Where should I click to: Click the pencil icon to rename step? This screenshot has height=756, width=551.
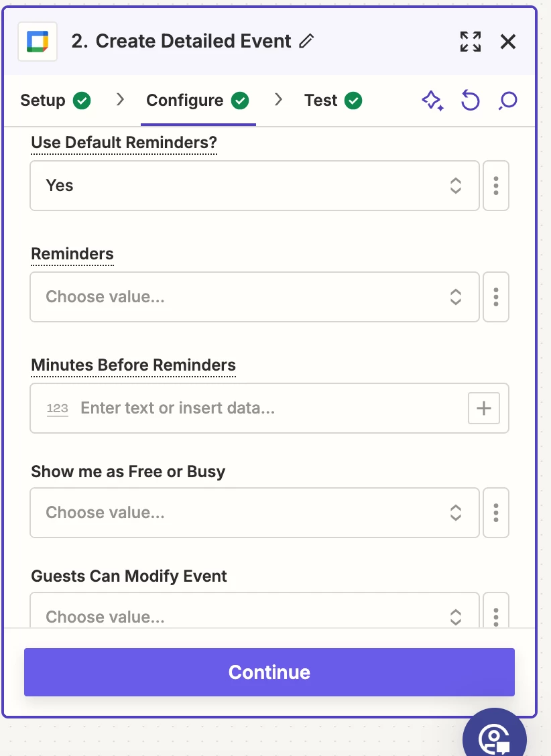306,42
